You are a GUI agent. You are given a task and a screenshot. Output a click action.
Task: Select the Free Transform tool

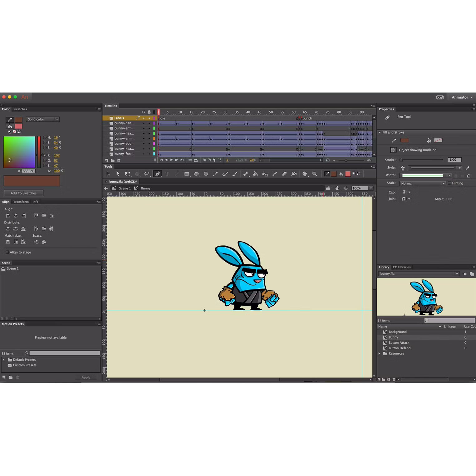click(x=128, y=174)
